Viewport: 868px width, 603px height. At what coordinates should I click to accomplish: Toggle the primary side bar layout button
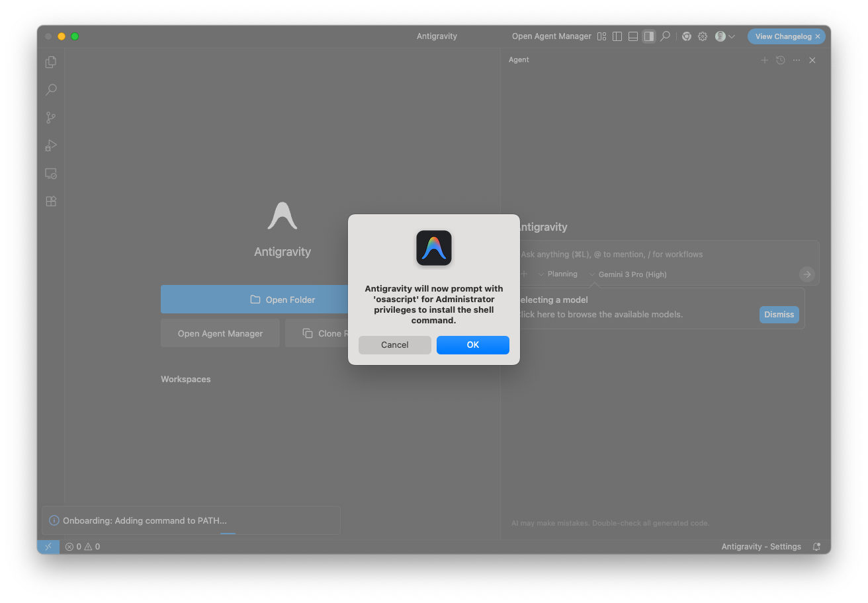click(617, 36)
